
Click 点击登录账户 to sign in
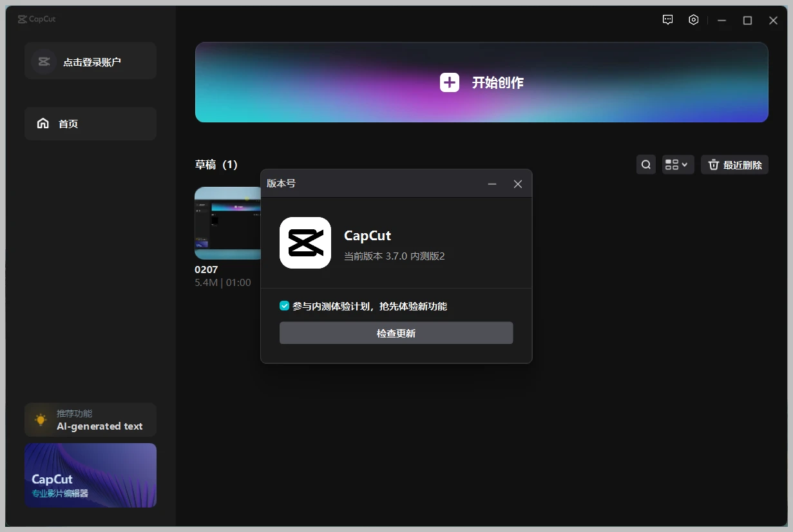pos(92,62)
